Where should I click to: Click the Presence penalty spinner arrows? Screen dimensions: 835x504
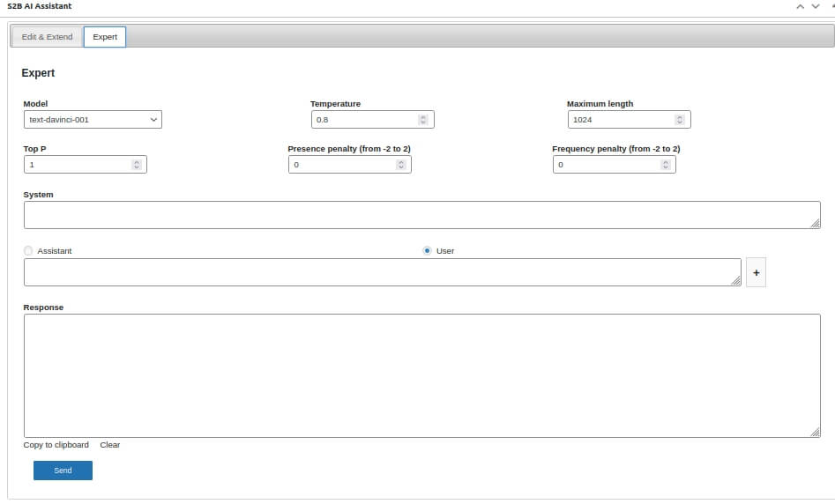(400, 165)
